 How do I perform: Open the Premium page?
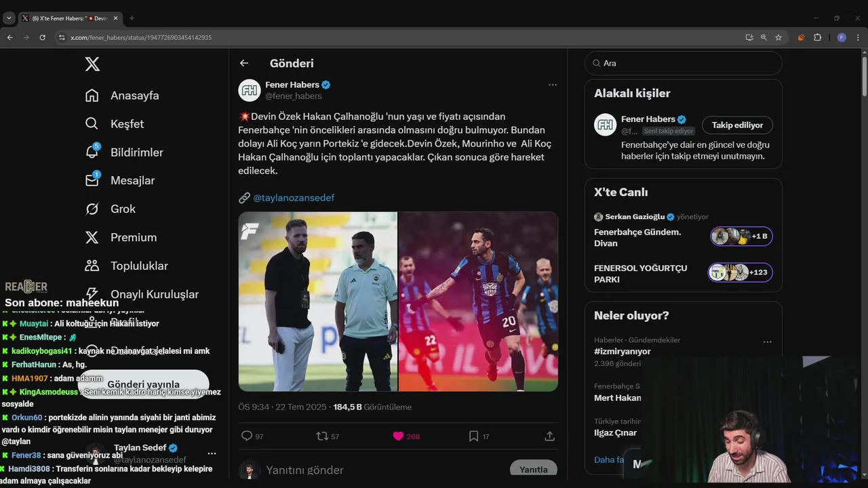coord(121,237)
